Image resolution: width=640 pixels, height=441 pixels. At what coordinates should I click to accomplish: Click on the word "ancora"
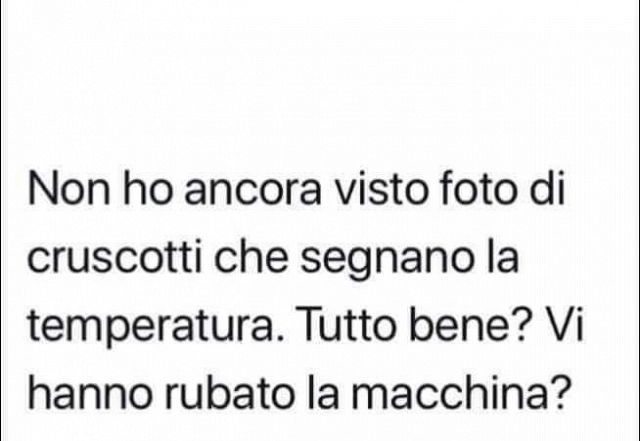[x=253, y=192]
